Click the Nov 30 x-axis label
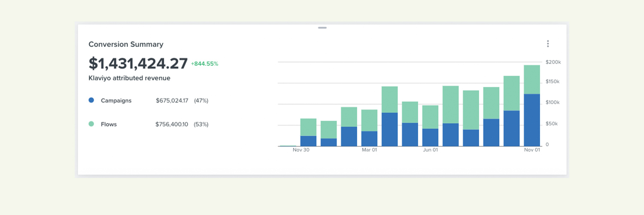The width and height of the screenshot is (644, 215). click(301, 150)
